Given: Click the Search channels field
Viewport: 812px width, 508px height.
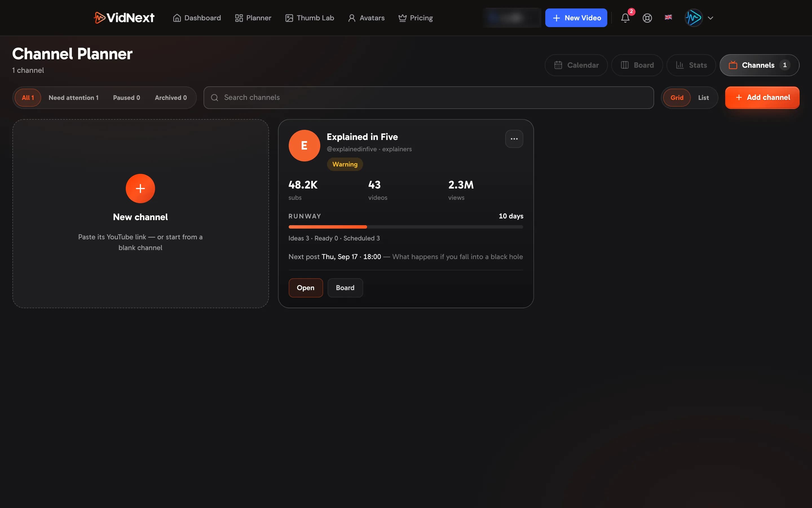Looking at the screenshot, I should [x=429, y=97].
